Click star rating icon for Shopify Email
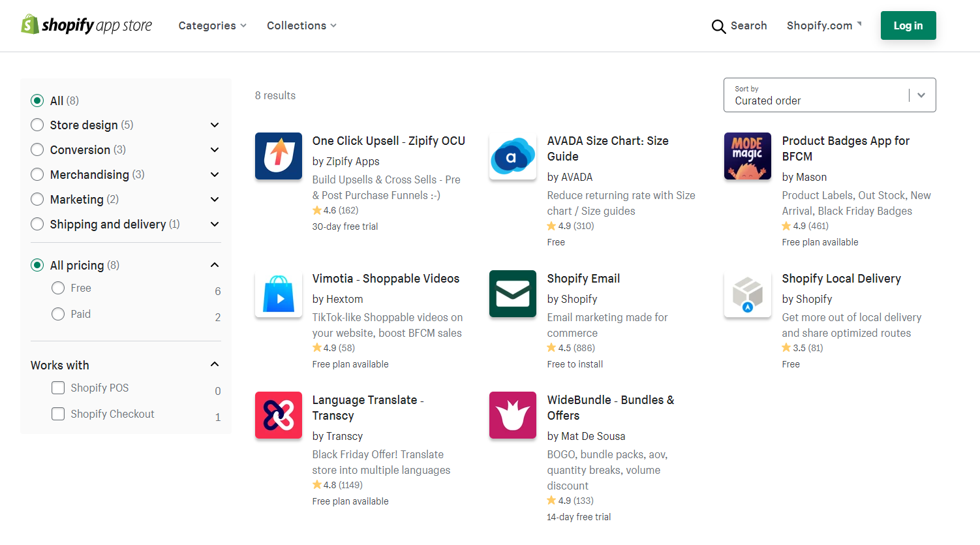The image size is (980, 545). pos(551,348)
